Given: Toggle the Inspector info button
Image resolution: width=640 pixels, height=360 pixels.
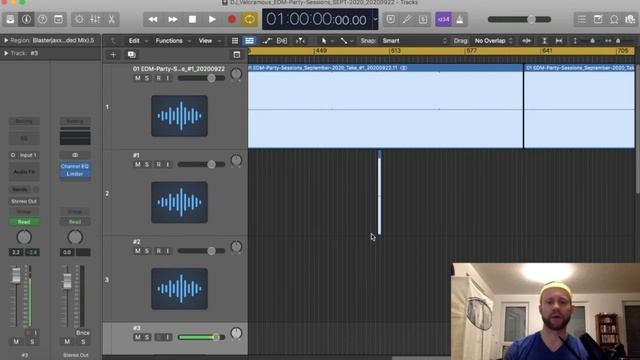Looking at the screenshot, I should (x=27, y=19).
